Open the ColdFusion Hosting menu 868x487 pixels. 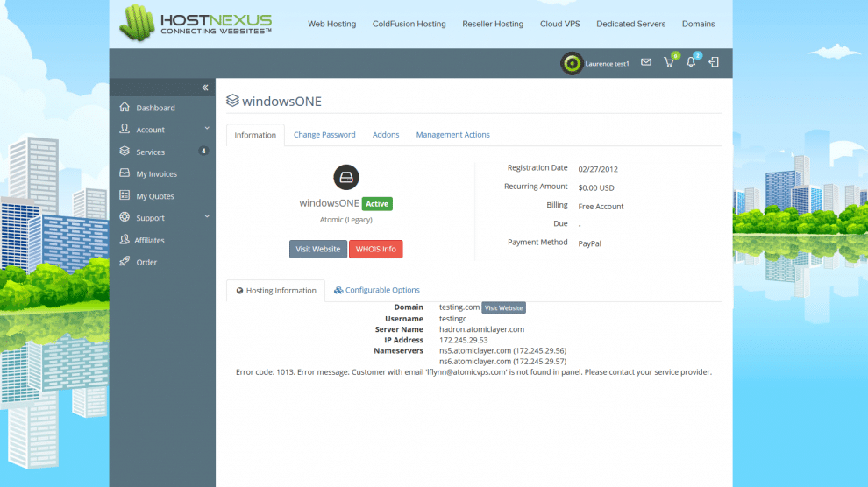pos(409,24)
